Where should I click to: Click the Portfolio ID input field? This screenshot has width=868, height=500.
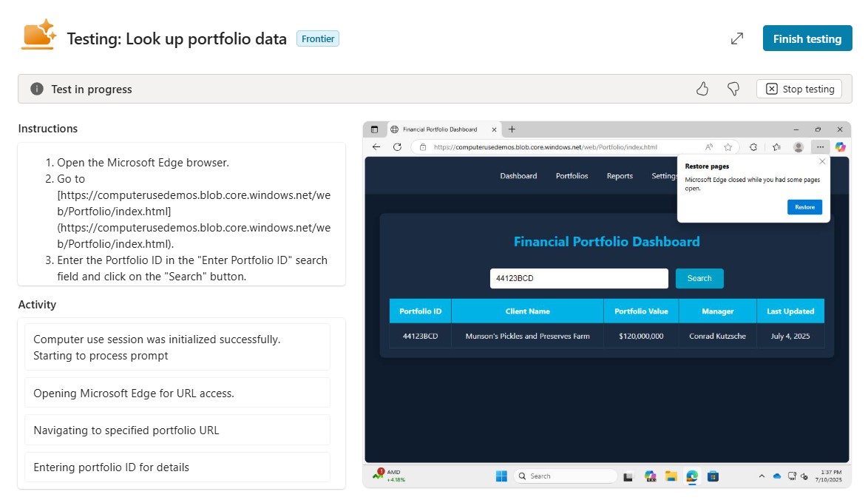coord(579,278)
